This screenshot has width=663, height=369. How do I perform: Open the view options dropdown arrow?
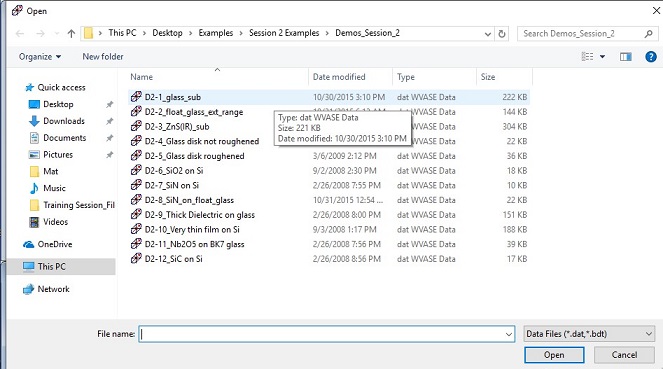[603, 57]
